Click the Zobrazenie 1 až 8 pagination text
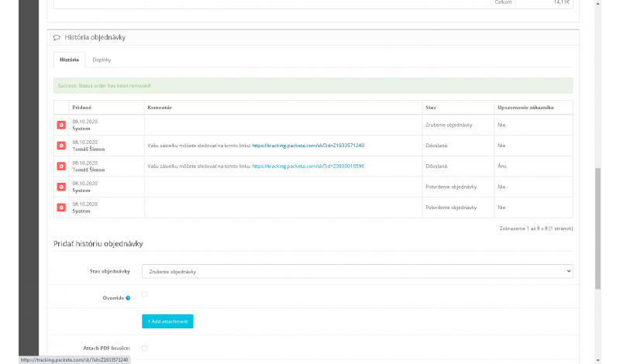This screenshot has width=620, height=364. 536,228
